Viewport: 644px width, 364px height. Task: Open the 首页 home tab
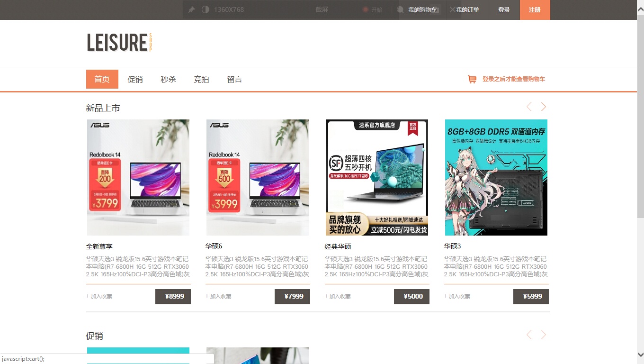pos(102,79)
